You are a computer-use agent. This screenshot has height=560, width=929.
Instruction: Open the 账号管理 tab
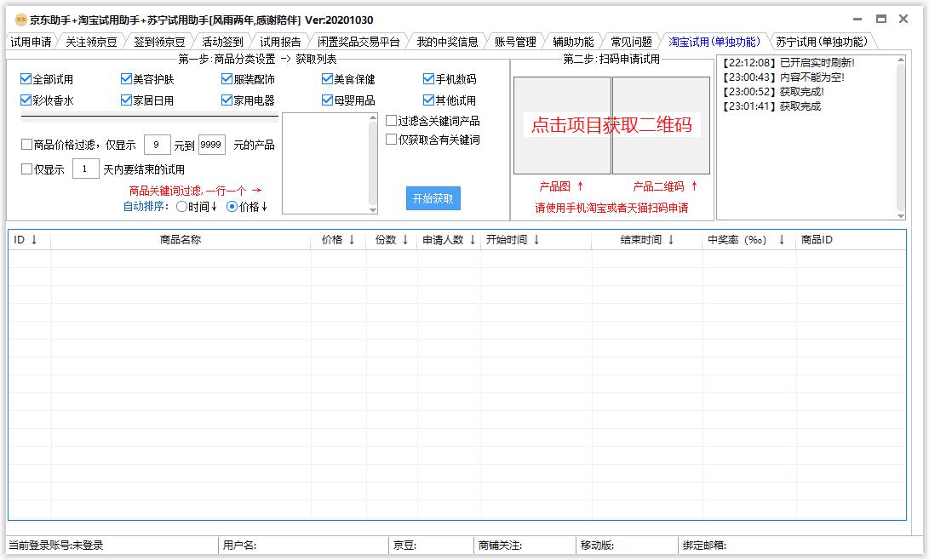pyautogui.click(x=515, y=42)
